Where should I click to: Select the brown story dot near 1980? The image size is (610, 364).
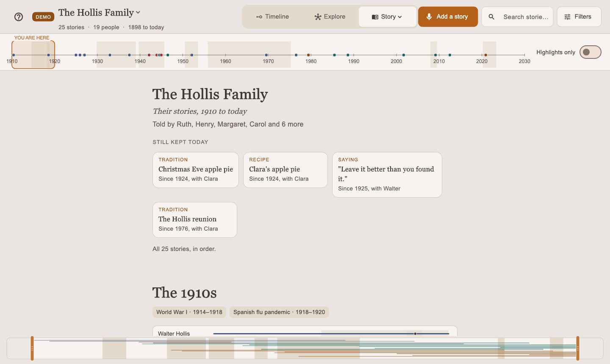pyautogui.click(x=308, y=55)
